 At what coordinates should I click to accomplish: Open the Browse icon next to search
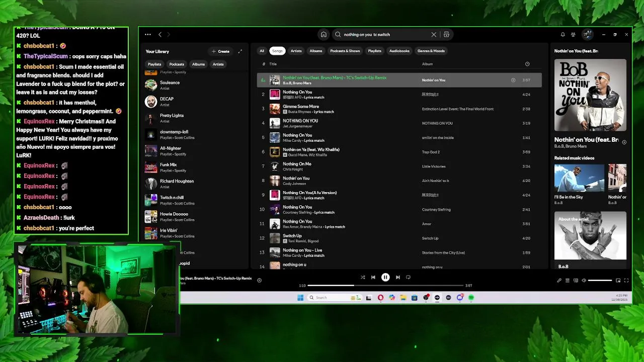[446, 35]
